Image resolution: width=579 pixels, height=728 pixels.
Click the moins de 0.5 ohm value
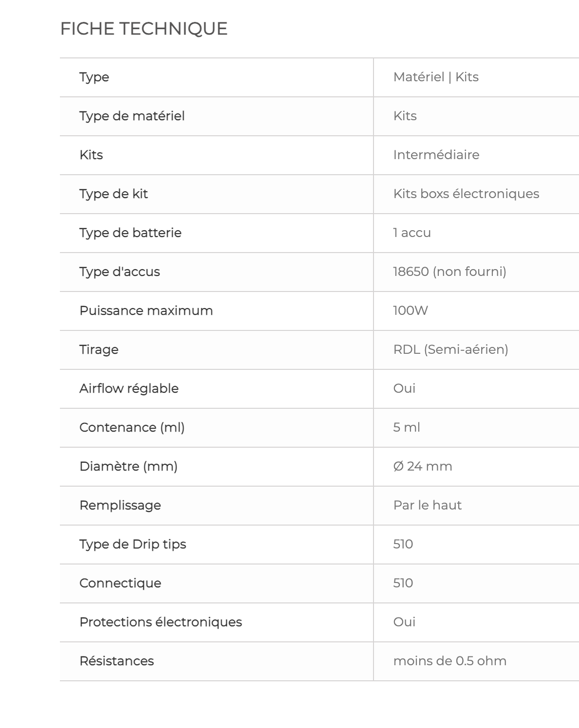click(x=450, y=661)
